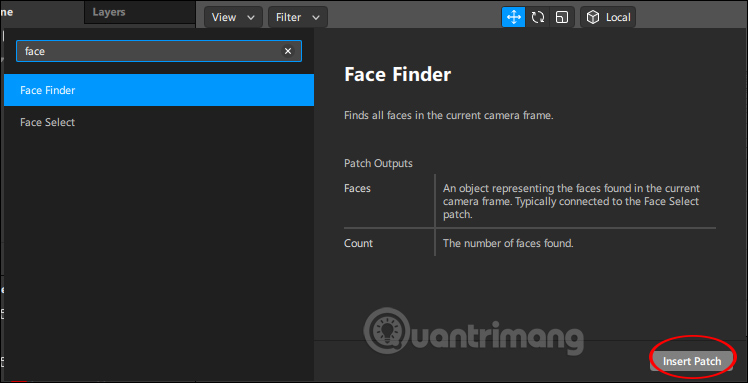Select the move/translate manipulator tool

click(513, 18)
